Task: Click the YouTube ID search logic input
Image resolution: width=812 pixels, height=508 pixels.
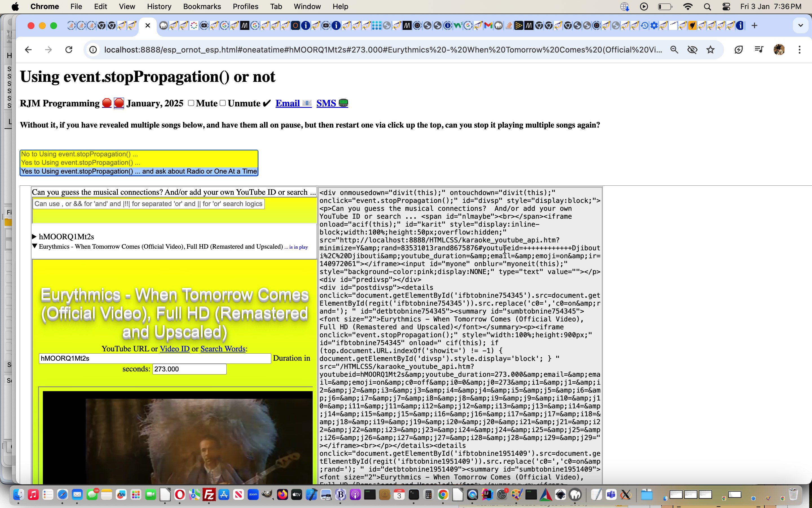Action: [x=149, y=204]
